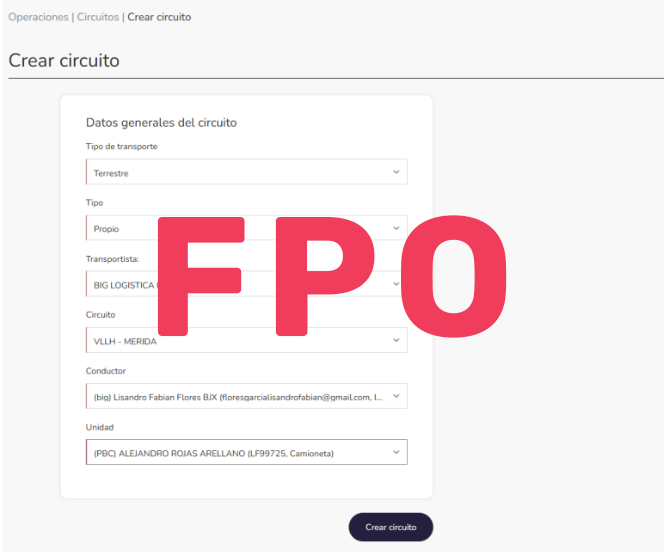Select the Crear circuito breadcrumb item
The height and width of the screenshot is (554, 664).
click(159, 17)
